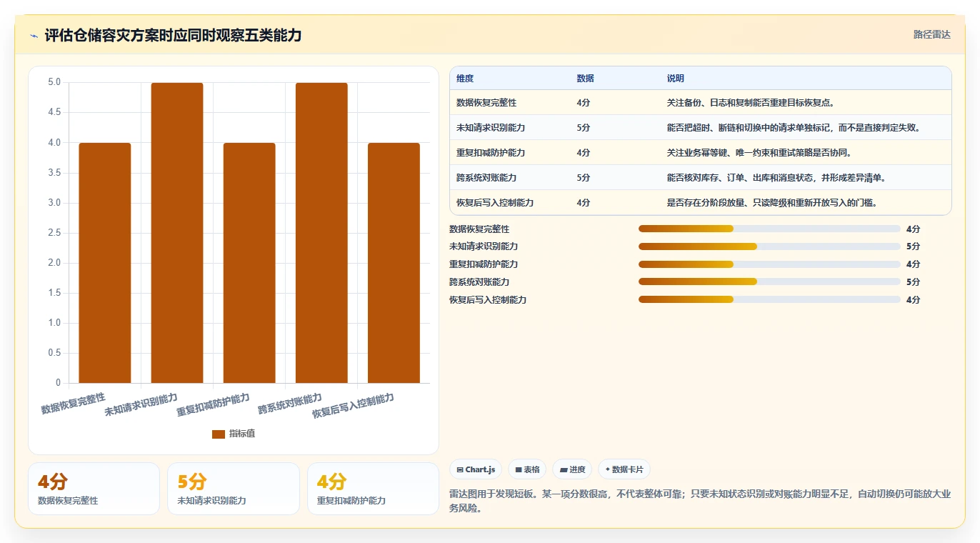Click the 未知请求识别能力 progress bar
Viewport: 980px width, 543px height.
coord(769,246)
